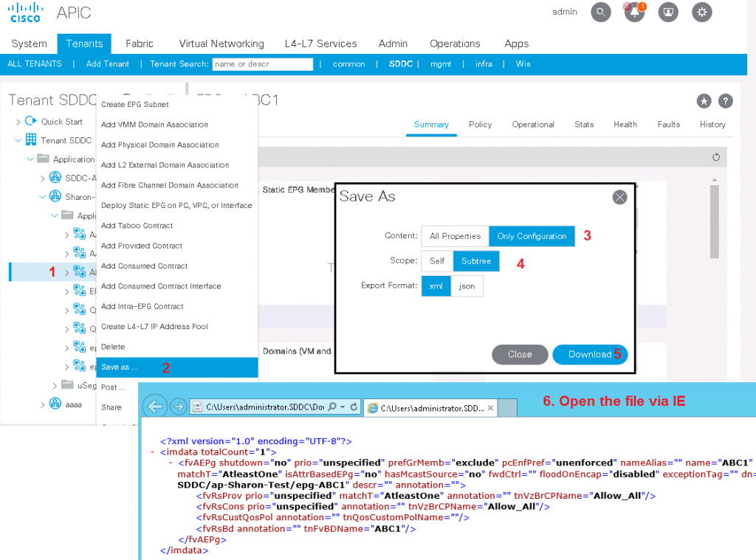Viewport: 756px width, 560px height.
Task: Click the Tenant Search input field
Action: pos(263,64)
